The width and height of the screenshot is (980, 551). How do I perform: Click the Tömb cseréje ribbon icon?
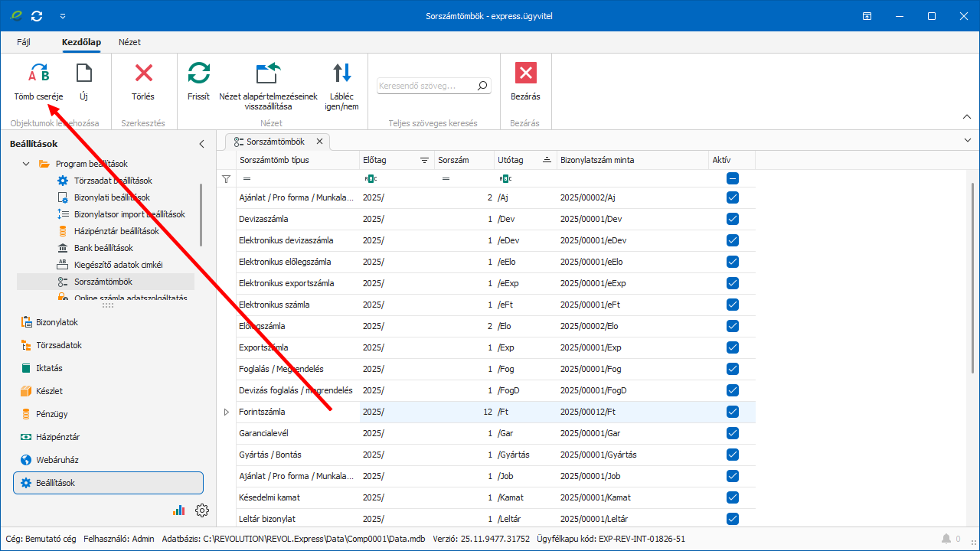(38, 73)
